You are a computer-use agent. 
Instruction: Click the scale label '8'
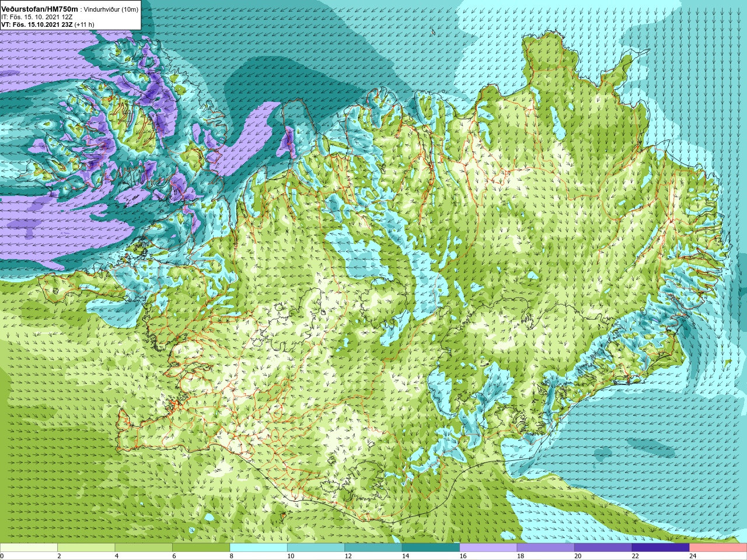click(232, 556)
